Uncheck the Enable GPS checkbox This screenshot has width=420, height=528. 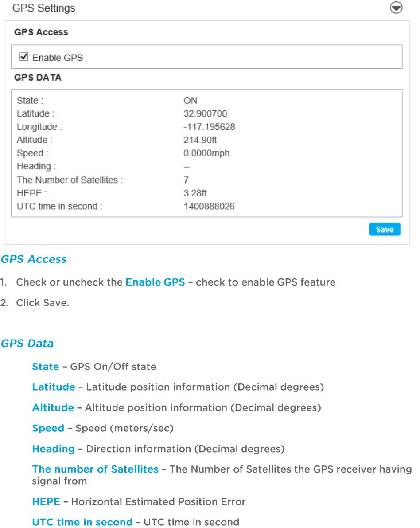pos(24,57)
